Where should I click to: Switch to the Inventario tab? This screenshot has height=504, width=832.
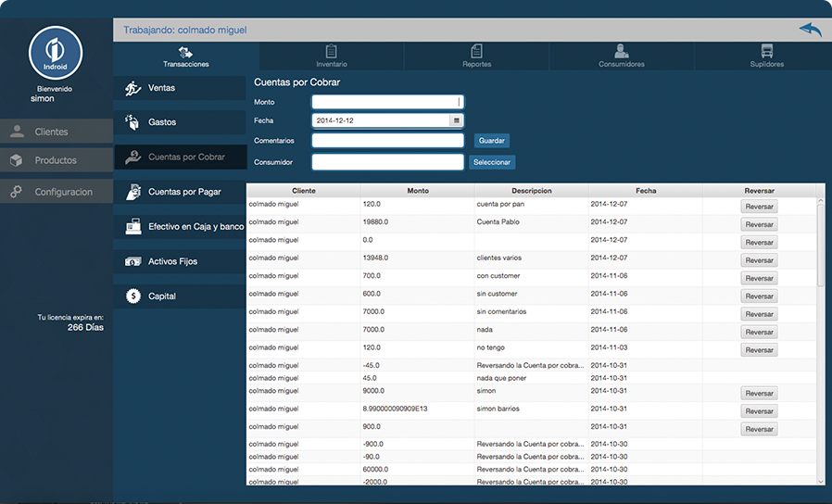pos(331,56)
